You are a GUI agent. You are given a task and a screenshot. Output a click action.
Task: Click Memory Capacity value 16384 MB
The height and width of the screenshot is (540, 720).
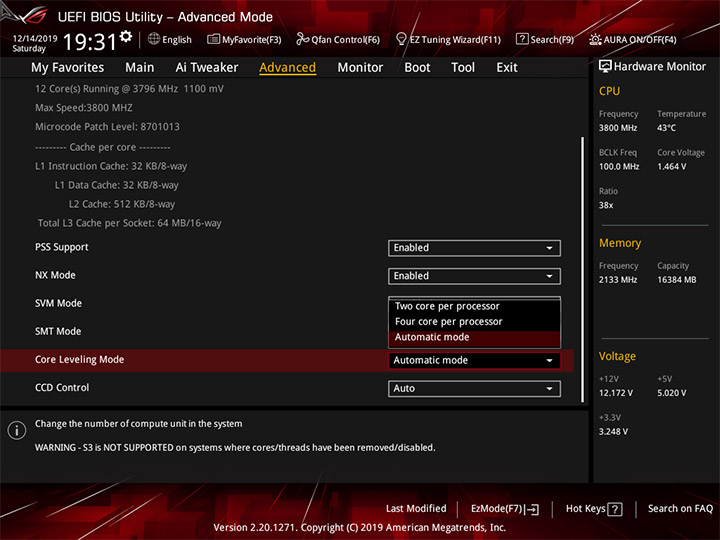[x=677, y=280]
